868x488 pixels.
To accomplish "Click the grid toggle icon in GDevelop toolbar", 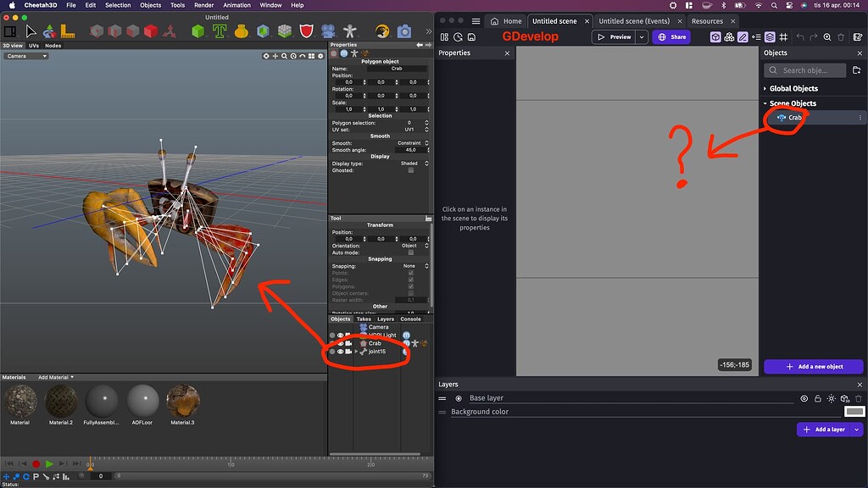I will point(784,36).
